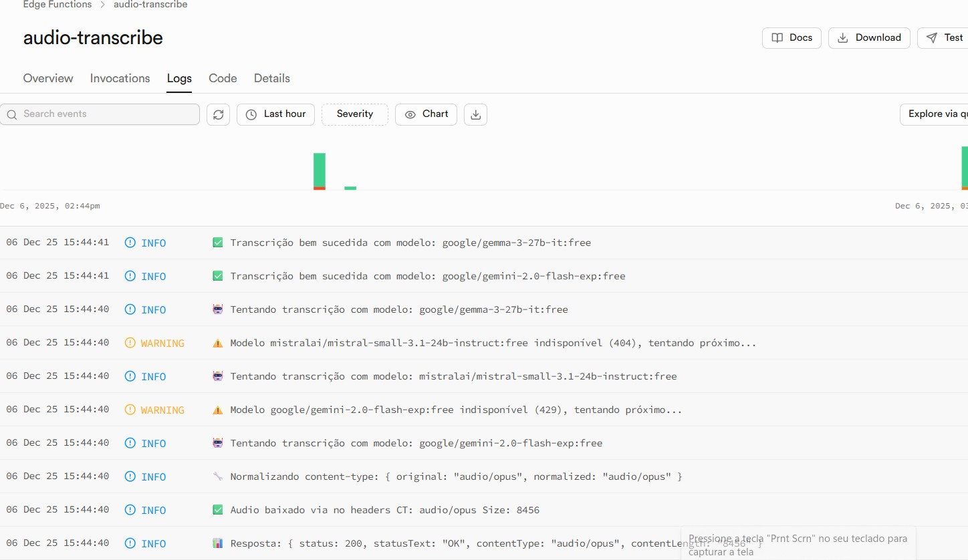Click the download logs icon button
The height and width of the screenshot is (560, 968).
475,114
